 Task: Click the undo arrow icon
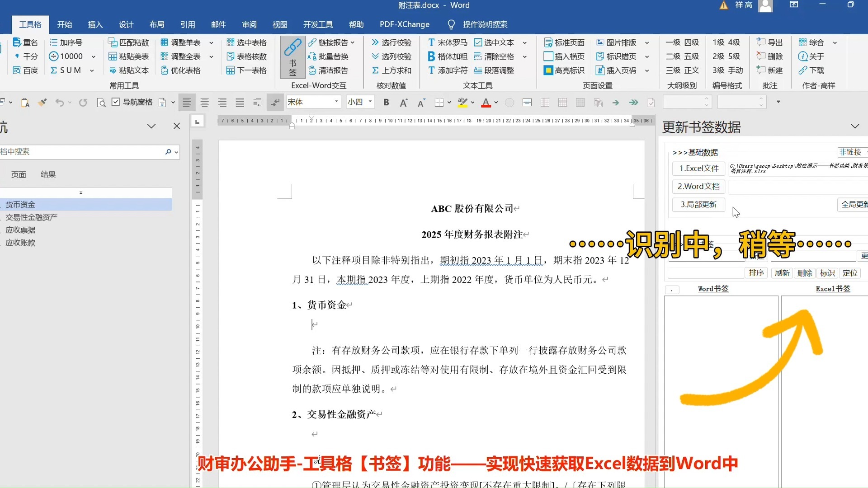point(59,103)
